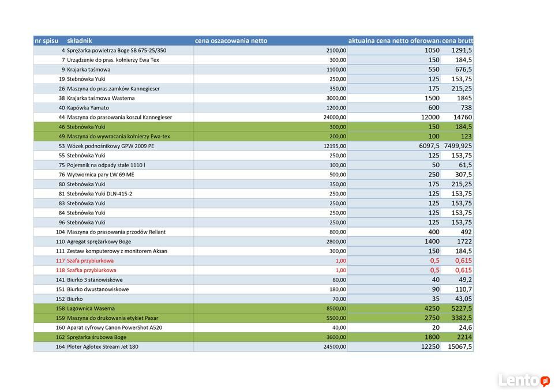Image resolution: width=555 pixels, height=392 pixels.
Task: Click the "cena brutto" column header
Action: (x=457, y=41)
